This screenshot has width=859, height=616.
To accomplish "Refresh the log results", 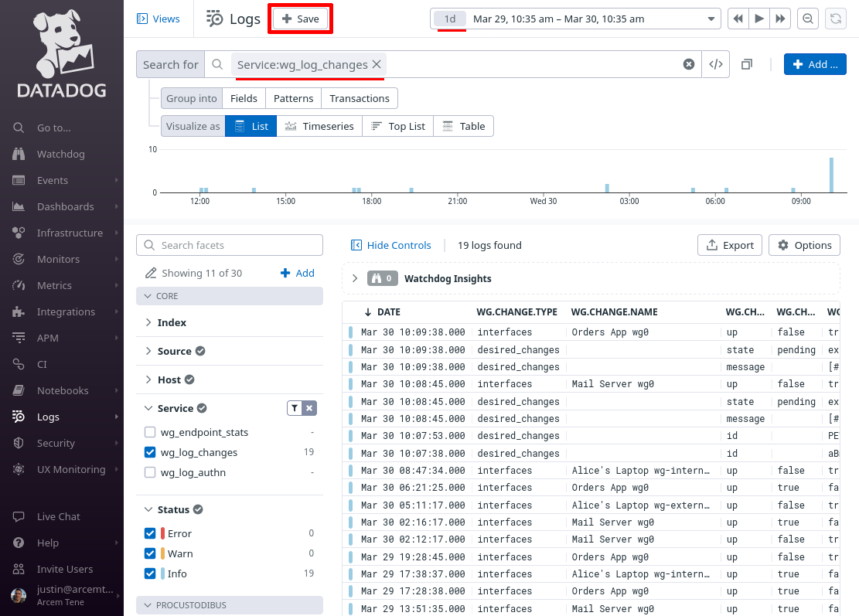I will [836, 19].
